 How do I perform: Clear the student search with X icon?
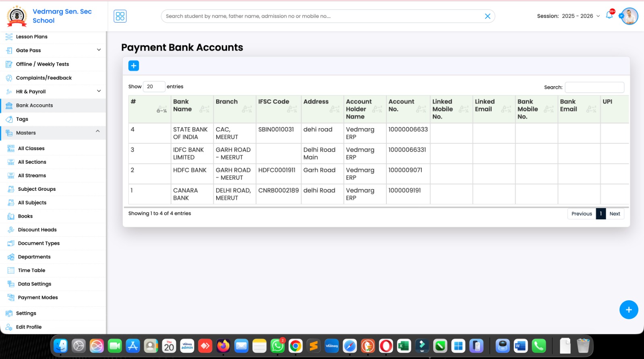pos(487,16)
